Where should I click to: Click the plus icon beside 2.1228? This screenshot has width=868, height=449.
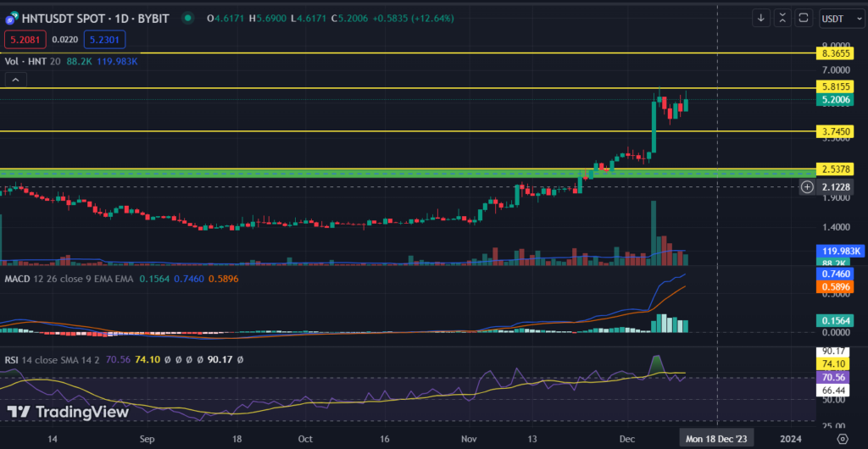807,187
